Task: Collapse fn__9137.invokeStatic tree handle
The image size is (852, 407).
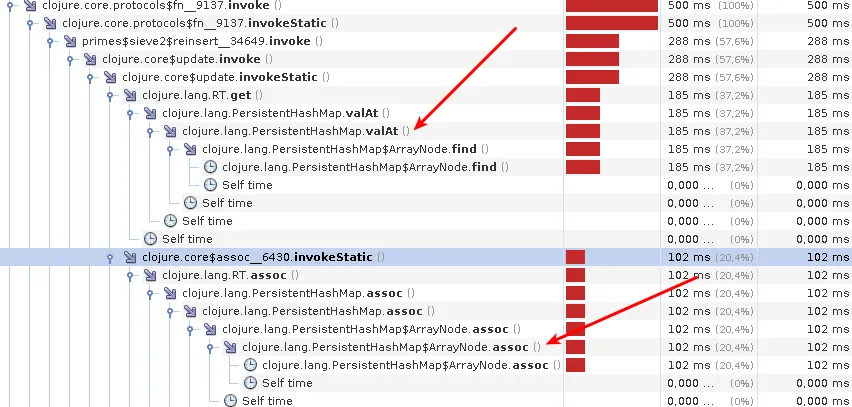Action: coord(30,23)
